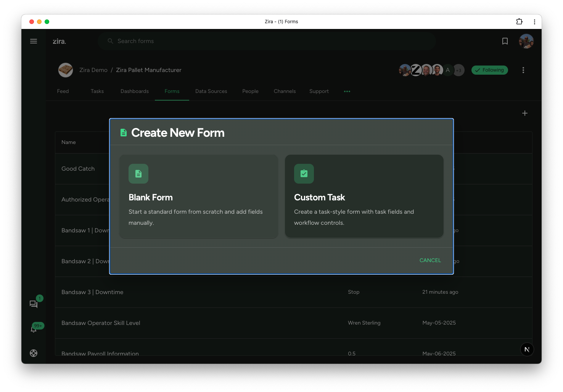Open the Dashboards tab
Viewport: 563px width, 392px height.
[135, 91]
